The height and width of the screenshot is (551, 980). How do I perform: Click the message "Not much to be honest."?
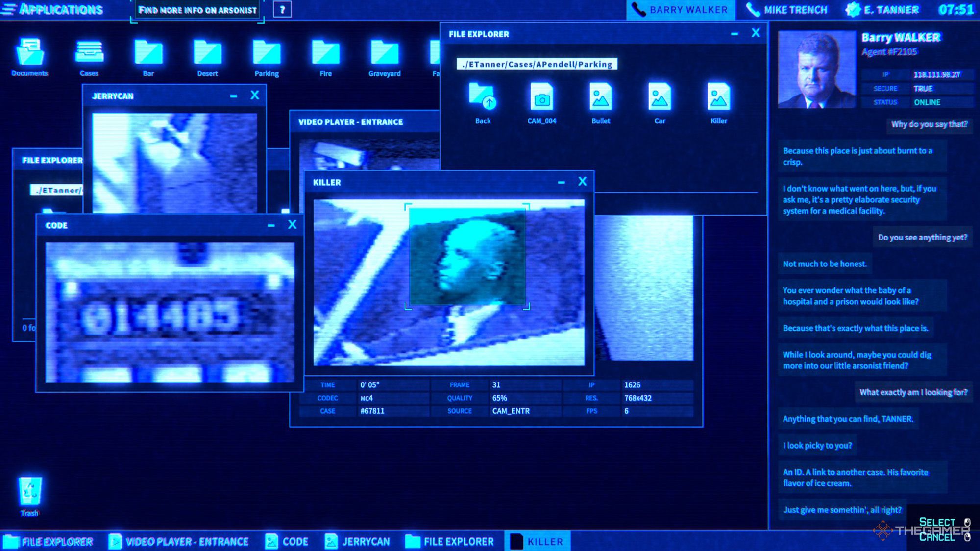825,264
